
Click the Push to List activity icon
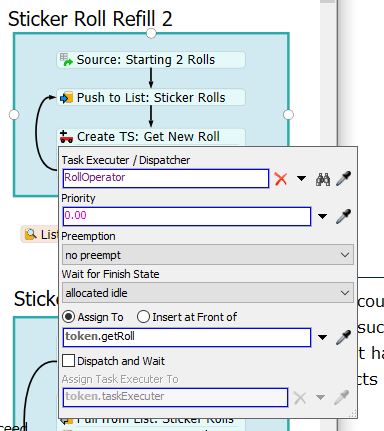coord(66,97)
